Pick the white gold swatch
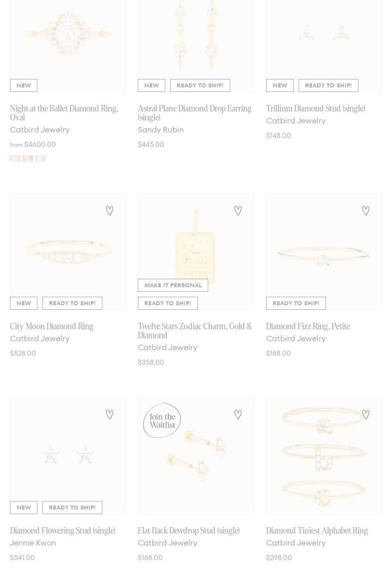Image resolution: width=392 pixels, height=579 pixels. [41, 158]
